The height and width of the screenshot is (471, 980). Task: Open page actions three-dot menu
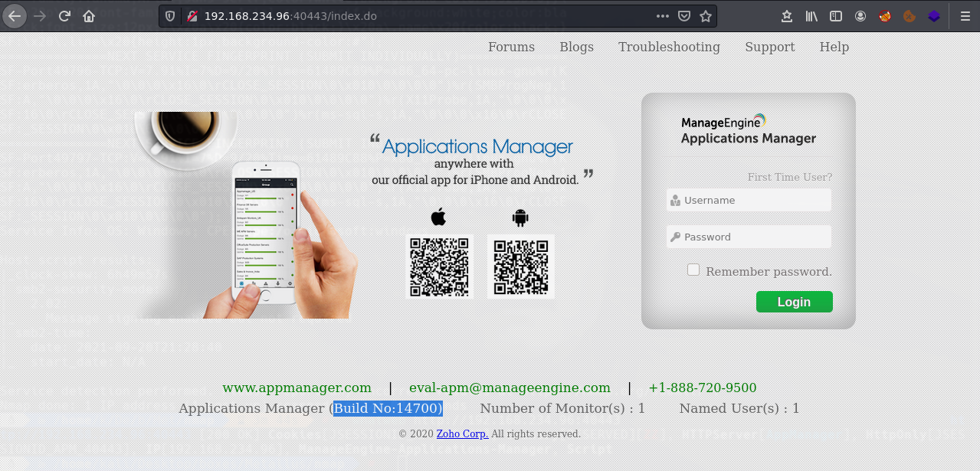[663, 16]
